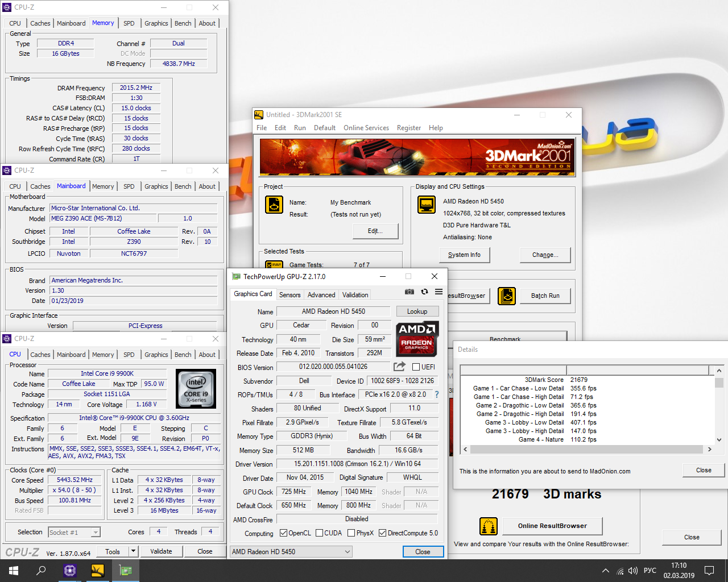Click the CPU-Z taskbar icon
The height and width of the screenshot is (582, 728).
point(70,571)
